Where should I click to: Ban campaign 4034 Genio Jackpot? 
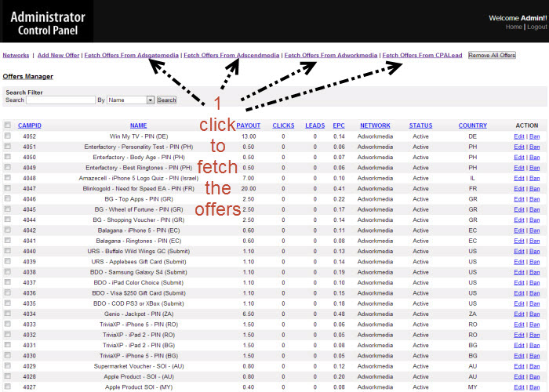tap(534, 314)
